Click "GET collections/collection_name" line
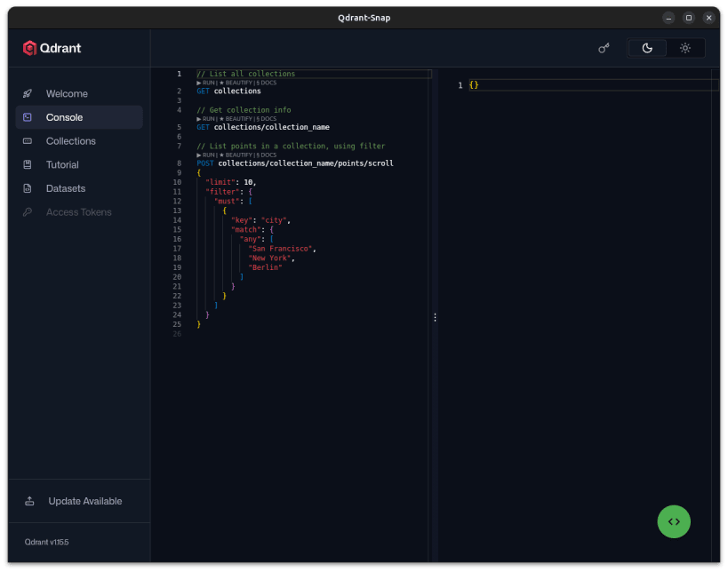728x572 pixels. pyautogui.click(x=263, y=127)
